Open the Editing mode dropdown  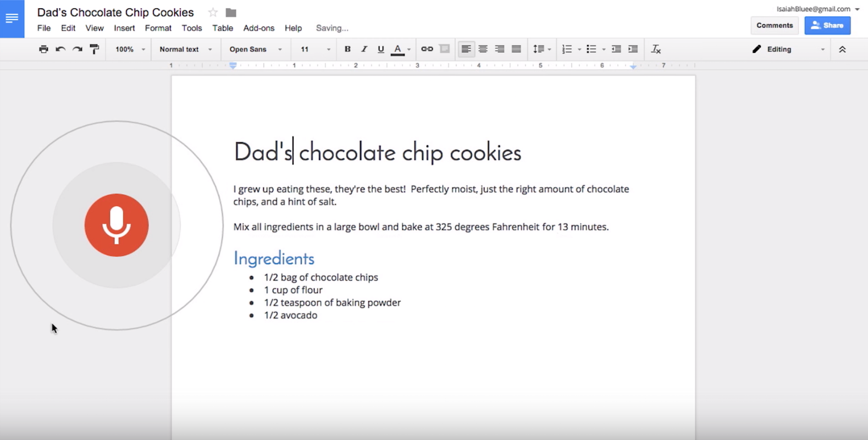788,50
